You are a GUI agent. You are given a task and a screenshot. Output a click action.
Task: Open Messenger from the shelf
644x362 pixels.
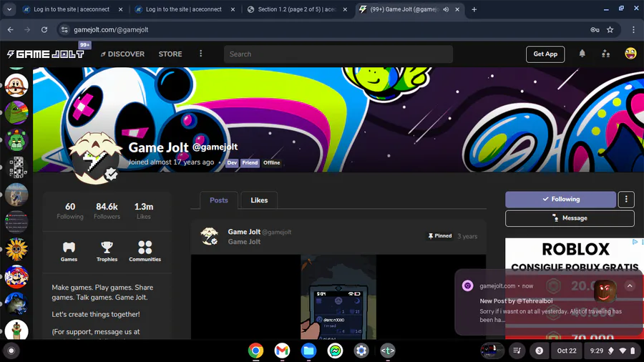[335, 351]
